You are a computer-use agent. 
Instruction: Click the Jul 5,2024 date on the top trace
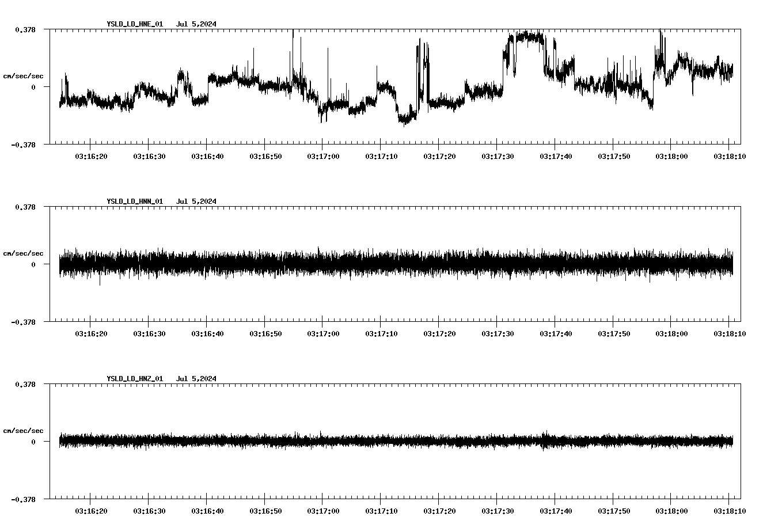198,25
